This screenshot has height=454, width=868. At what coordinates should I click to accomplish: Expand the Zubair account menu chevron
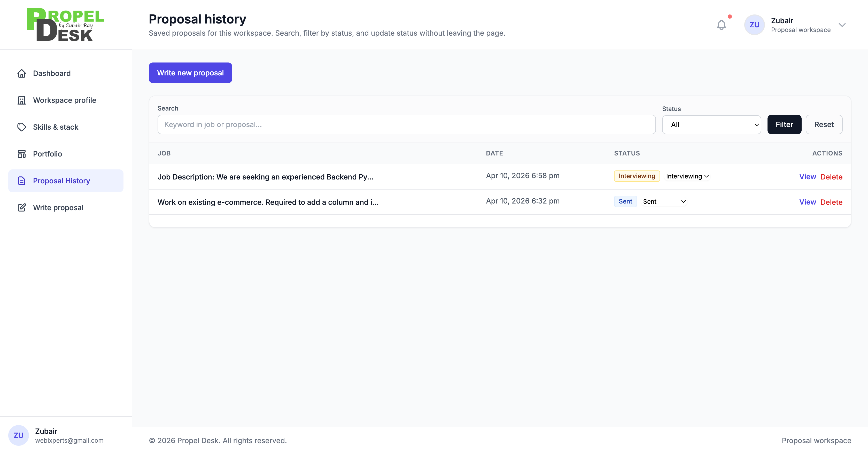point(842,25)
